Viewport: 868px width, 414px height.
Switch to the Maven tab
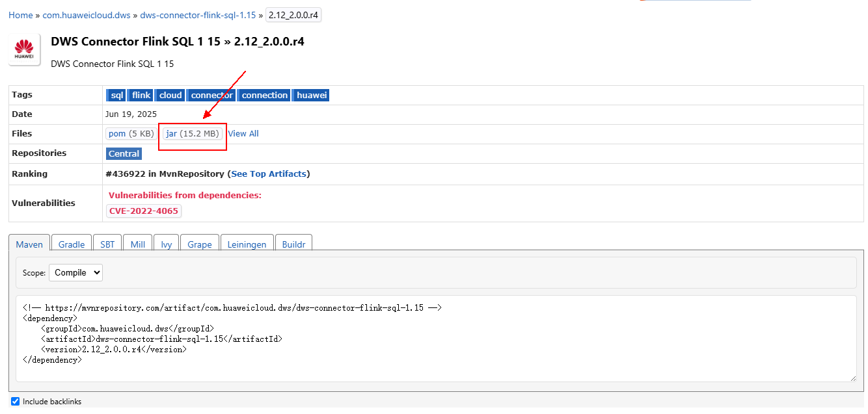point(29,244)
